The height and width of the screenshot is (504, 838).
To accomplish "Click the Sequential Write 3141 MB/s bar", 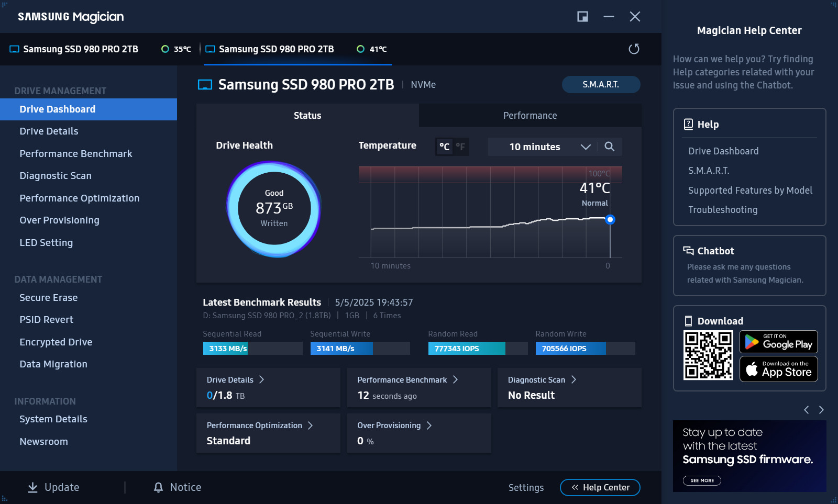I will point(360,349).
